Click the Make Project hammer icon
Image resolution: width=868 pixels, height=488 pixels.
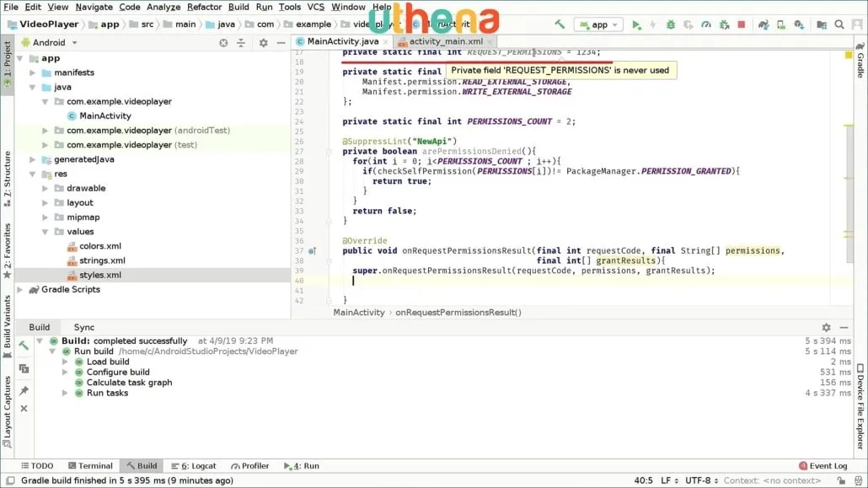point(560,24)
